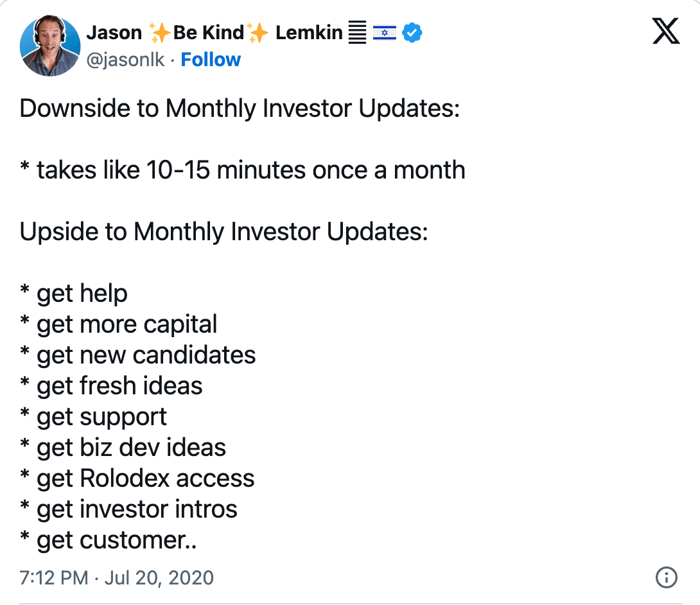The height and width of the screenshot is (605, 700).
Task: Click the sparkles emoji before Lemkin
Action: tap(258, 33)
